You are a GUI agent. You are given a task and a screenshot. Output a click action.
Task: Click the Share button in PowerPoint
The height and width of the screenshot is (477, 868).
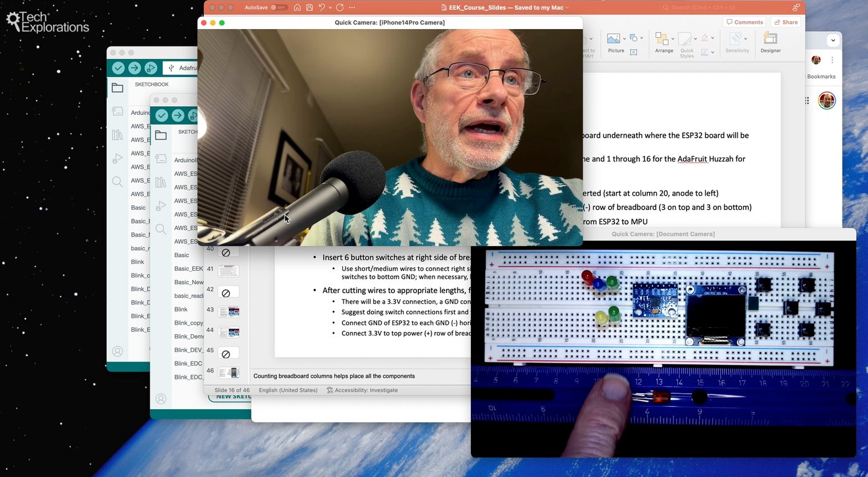click(785, 22)
